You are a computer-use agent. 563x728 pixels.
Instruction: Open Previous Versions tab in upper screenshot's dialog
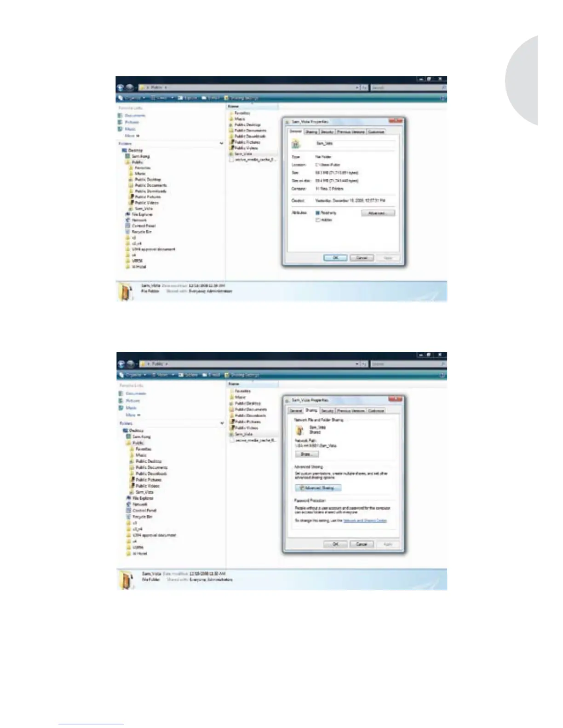point(351,132)
